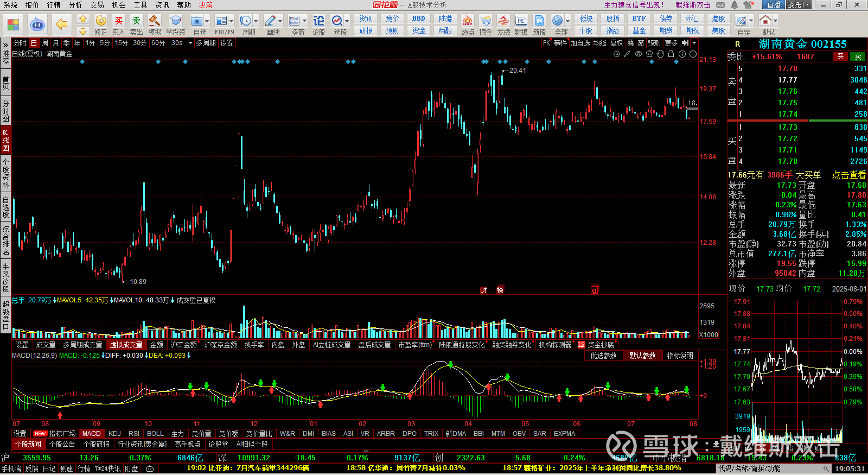868x475 pixels.
Task: Zoom in chart with plus circle icon
Action: (x=682, y=54)
